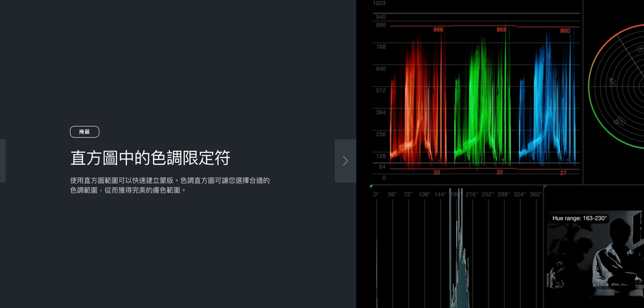Go to the next slide with the chevron arrow
The width and height of the screenshot is (644, 308).
point(345,161)
